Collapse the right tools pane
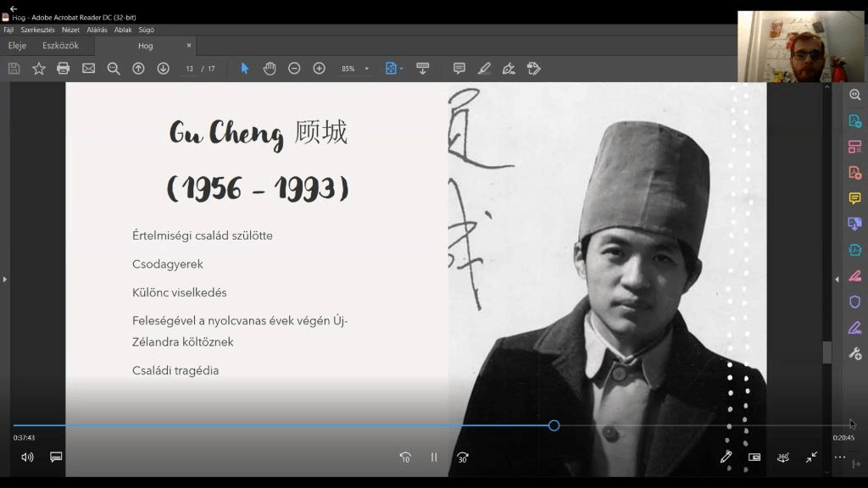 (837, 280)
